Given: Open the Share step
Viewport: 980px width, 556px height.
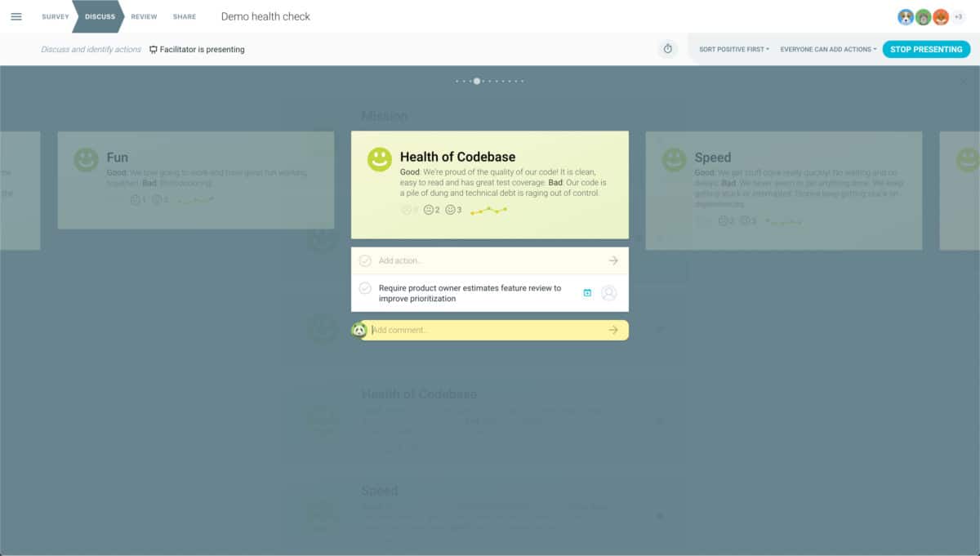Looking at the screenshot, I should pyautogui.click(x=185, y=16).
